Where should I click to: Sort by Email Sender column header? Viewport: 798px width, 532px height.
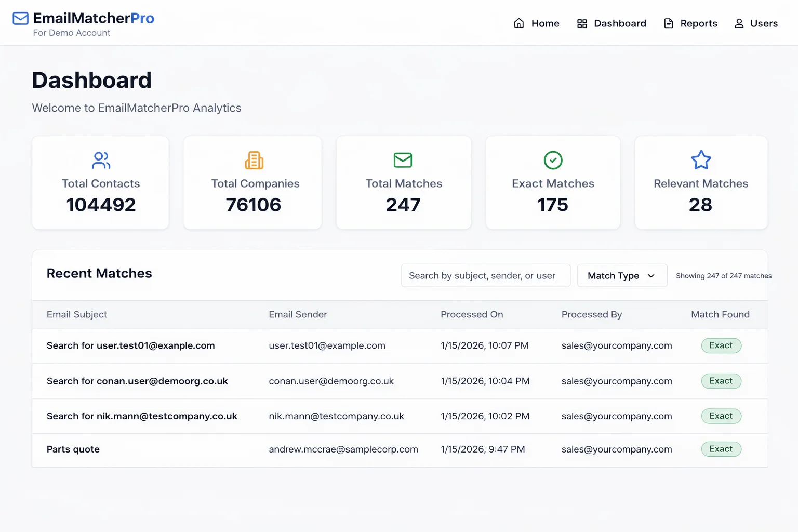coord(298,314)
